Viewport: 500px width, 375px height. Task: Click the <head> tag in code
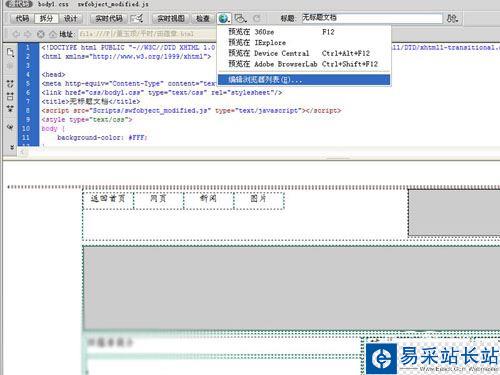[53, 74]
